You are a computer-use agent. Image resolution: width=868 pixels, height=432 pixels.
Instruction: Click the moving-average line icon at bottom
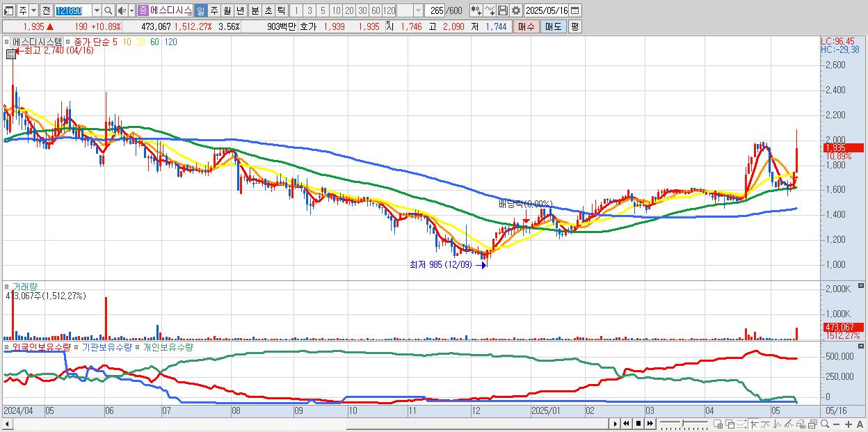coord(766,424)
